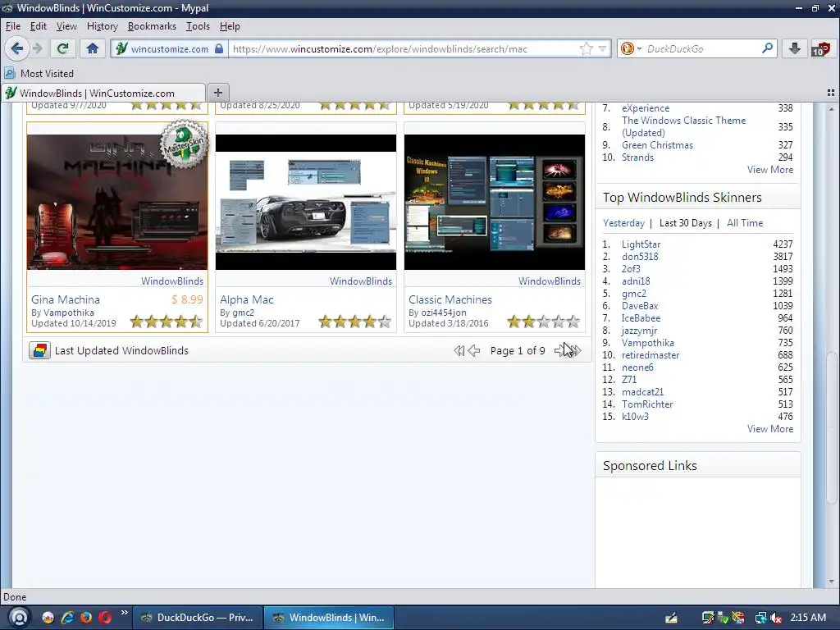Screen dimensions: 840x630
Task: Click the padlock site security icon
Action: pos(219,48)
